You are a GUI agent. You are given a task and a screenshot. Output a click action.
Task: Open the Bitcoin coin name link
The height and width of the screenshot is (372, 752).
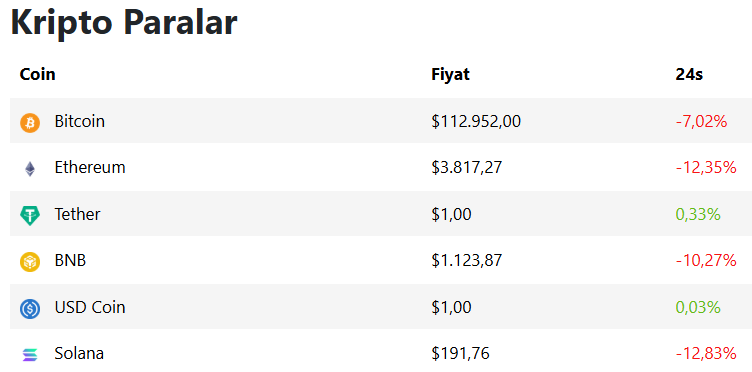(80, 121)
